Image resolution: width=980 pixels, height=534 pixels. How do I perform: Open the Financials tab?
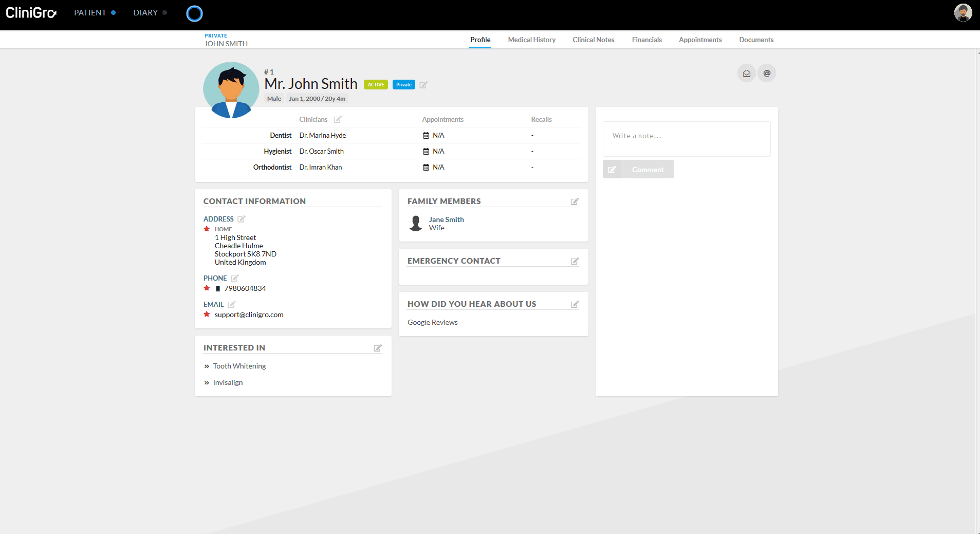coord(646,40)
